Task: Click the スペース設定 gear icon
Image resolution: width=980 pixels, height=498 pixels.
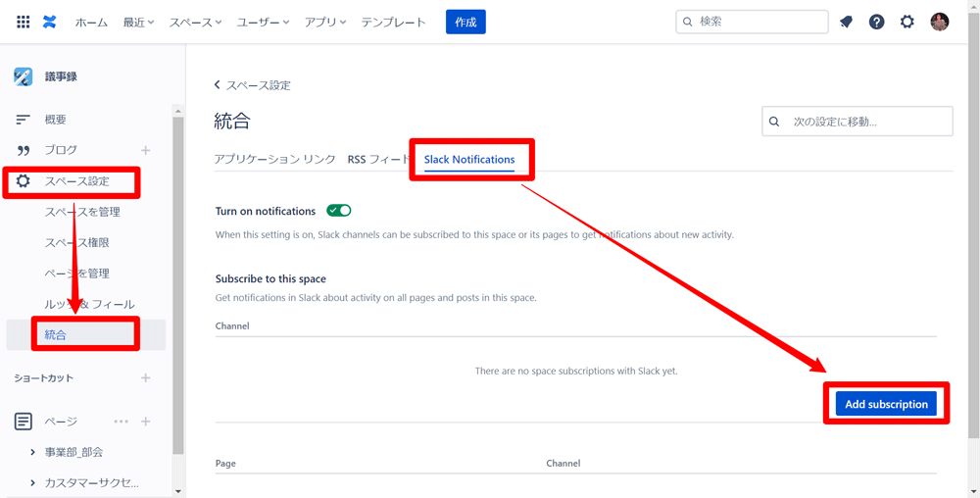Action: coord(24,181)
